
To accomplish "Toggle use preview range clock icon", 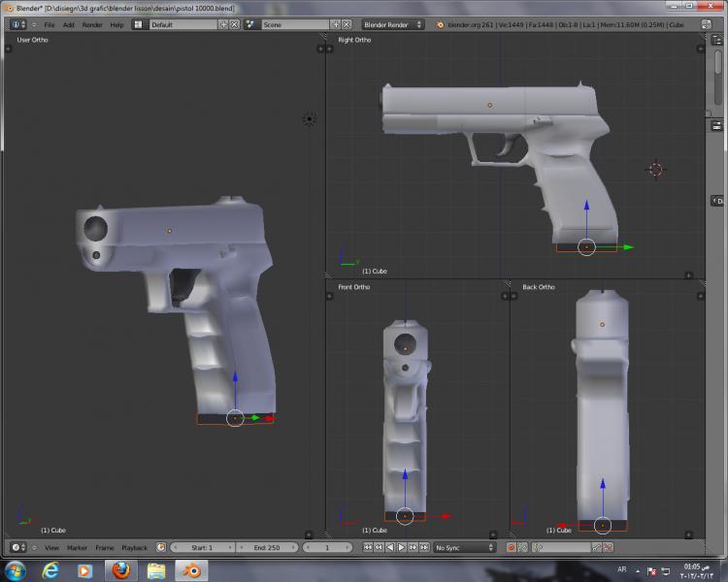I will 161,547.
